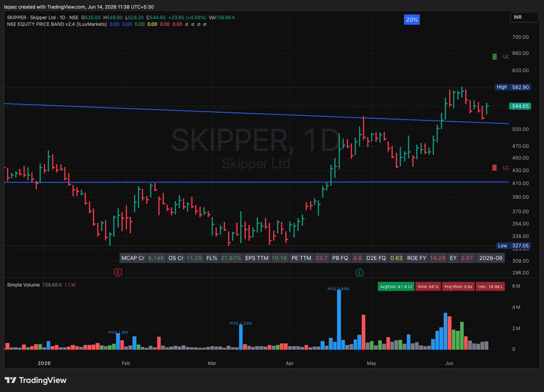The image size is (544, 392).
Task: Click the 700.00 price axis label
Action: click(x=520, y=37)
